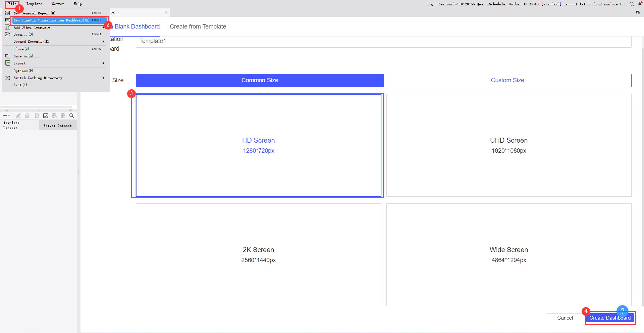The image size is (644, 333).
Task: Search datasets using the panel magnifier icon
Action: click(x=71, y=115)
